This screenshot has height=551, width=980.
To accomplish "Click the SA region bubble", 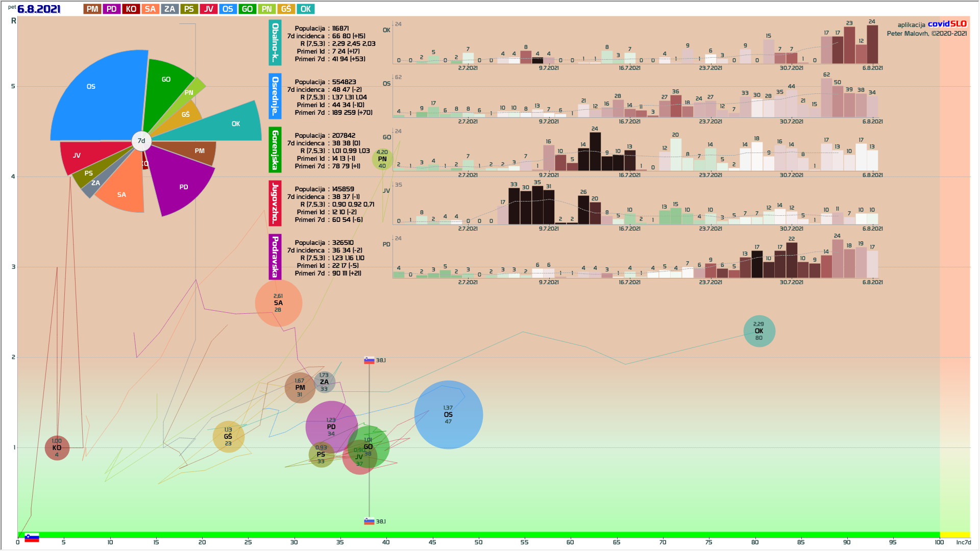I will tap(278, 303).
